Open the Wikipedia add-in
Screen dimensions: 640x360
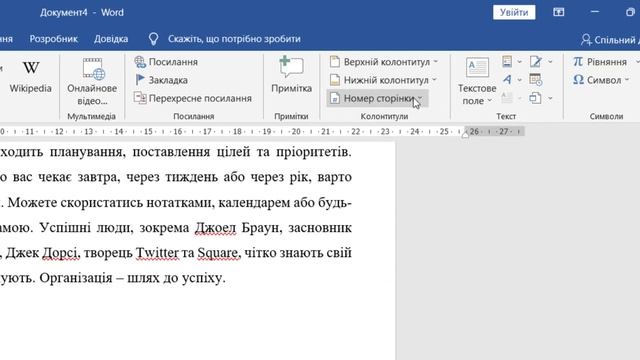[31, 77]
